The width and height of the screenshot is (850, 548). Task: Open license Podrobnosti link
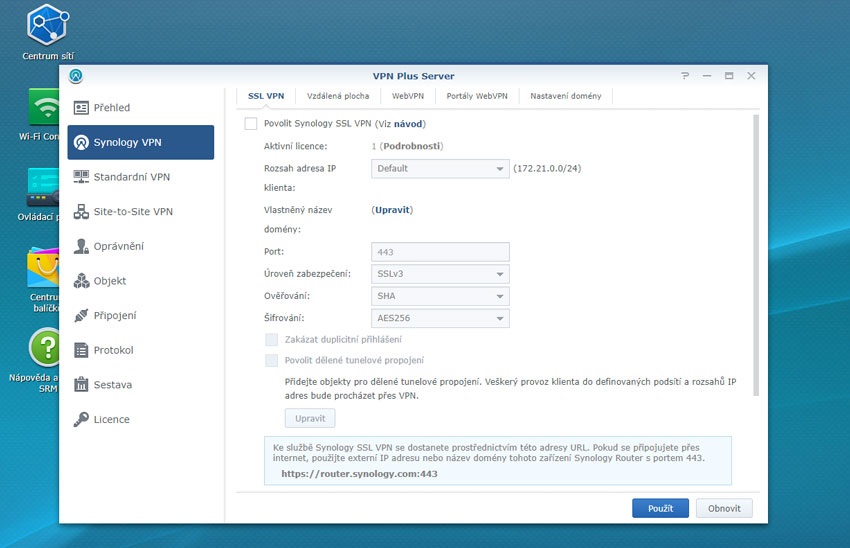pos(411,146)
